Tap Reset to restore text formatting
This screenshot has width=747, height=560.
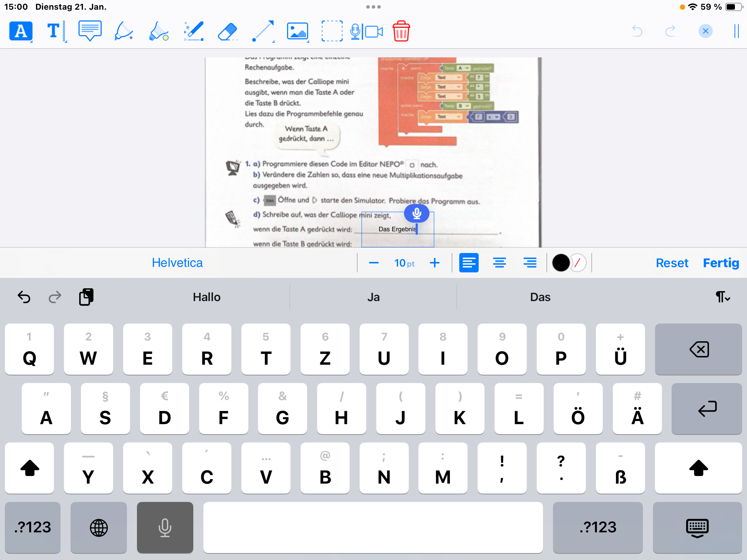tap(672, 263)
